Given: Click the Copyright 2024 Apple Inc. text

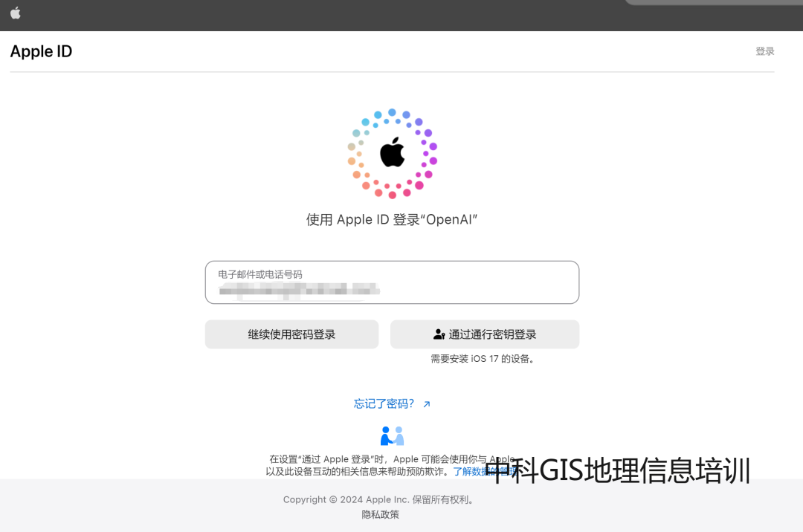Looking at the screenshot, I should click(380, 499).
